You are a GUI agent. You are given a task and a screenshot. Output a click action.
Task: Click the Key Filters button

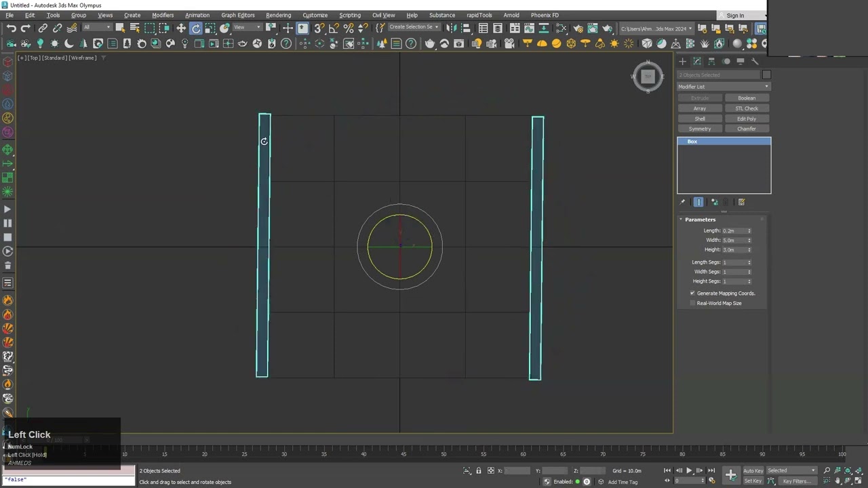coord(797,481)
